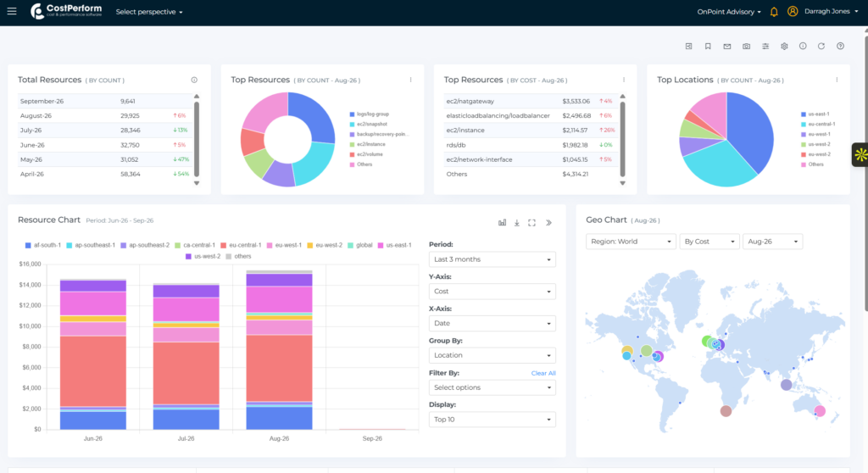Open Top Locations options menu
868x473 pixels.
[837, 80]
